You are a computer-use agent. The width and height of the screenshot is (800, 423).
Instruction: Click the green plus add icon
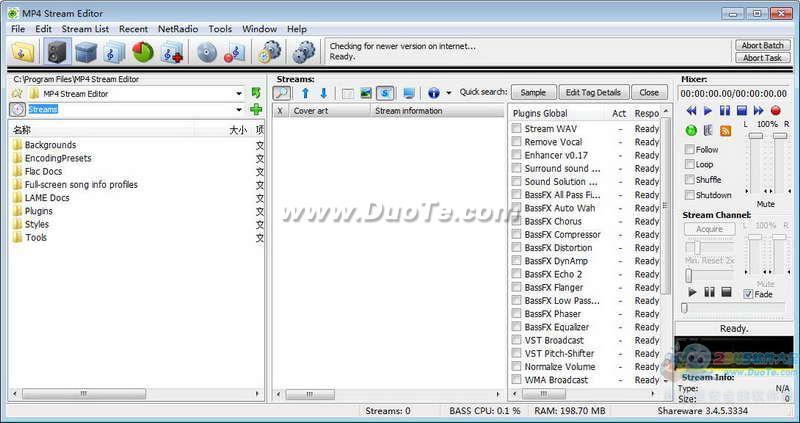(x=256, y=109)
